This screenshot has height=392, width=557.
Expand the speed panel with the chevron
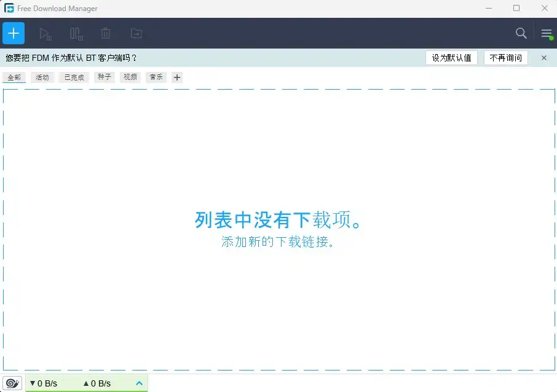pyautogui.click(x=139, y=383)
